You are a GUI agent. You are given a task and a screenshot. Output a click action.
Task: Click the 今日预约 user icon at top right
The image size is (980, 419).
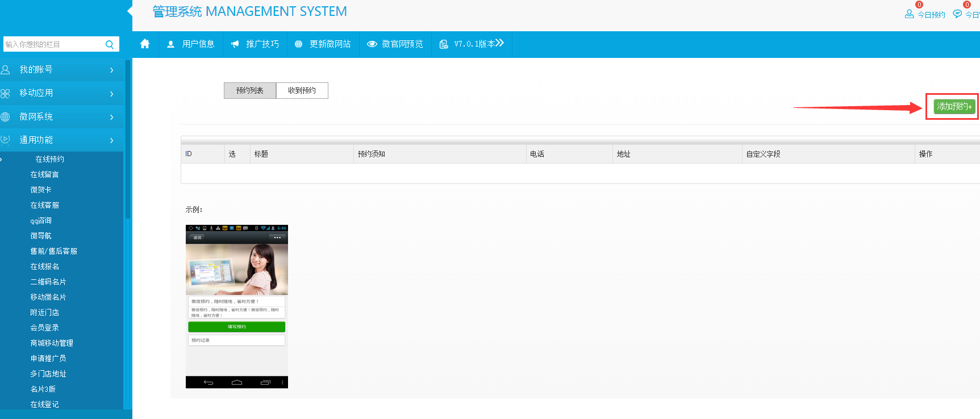click(909, 14)
